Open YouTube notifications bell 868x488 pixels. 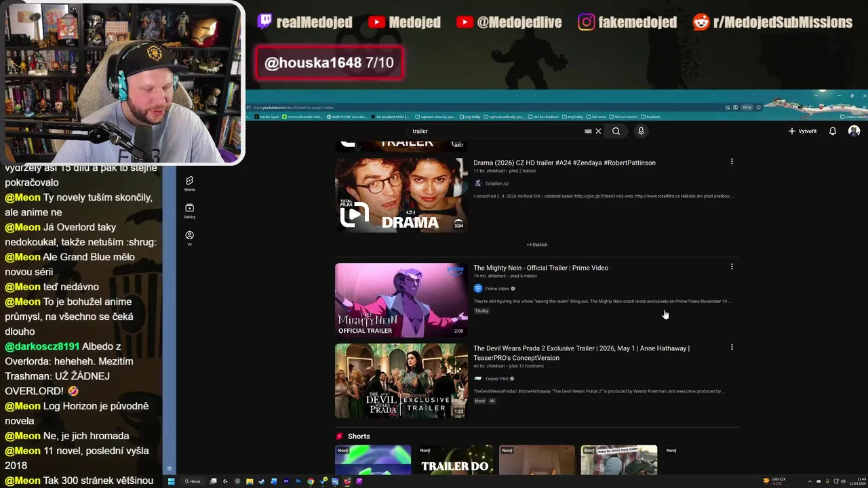click(833, 131)
